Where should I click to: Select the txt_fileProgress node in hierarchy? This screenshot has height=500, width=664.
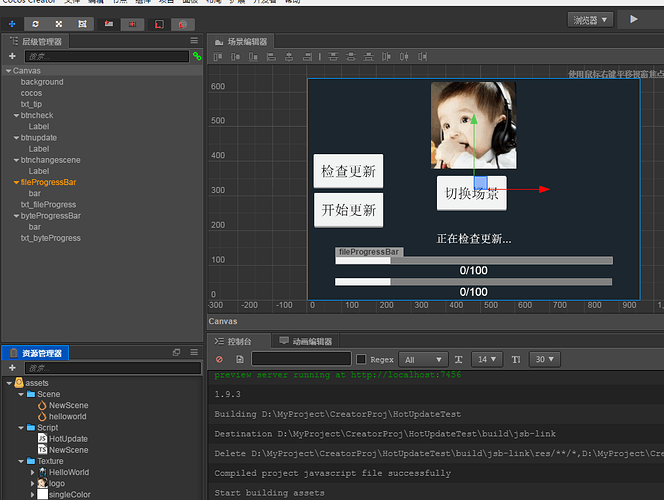pyautogui.click(x=48, y=204)
